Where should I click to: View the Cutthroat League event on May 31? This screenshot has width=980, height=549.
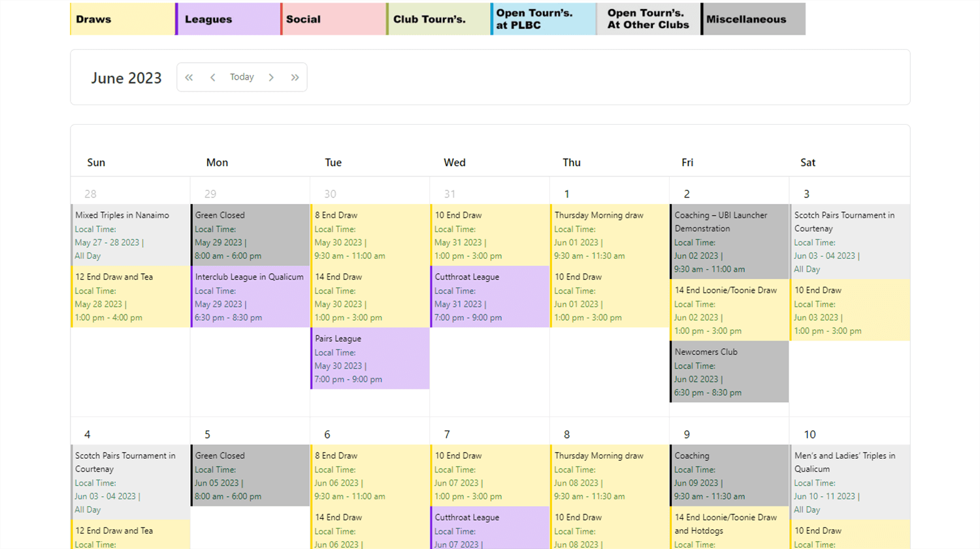(489, 297)
